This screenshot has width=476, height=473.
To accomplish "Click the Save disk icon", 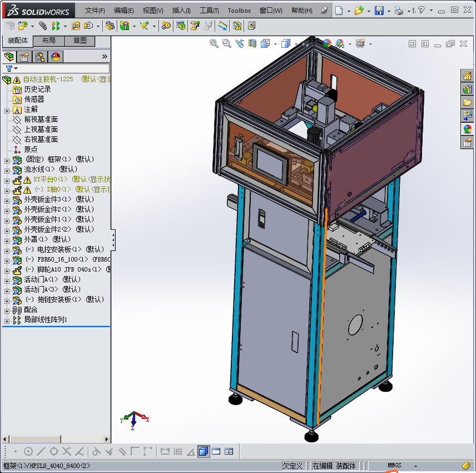I will pos(379,11).
